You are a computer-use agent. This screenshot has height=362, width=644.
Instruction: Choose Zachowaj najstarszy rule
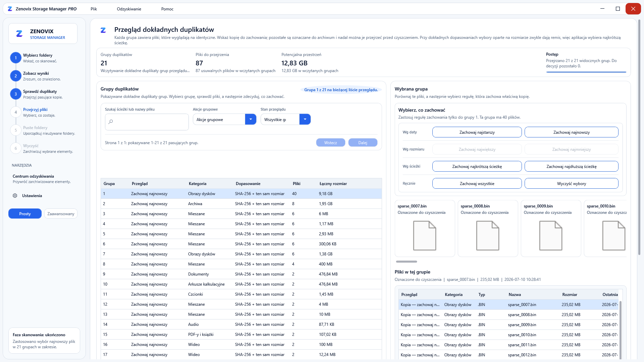pyautogui.click(x=477, y=132)
